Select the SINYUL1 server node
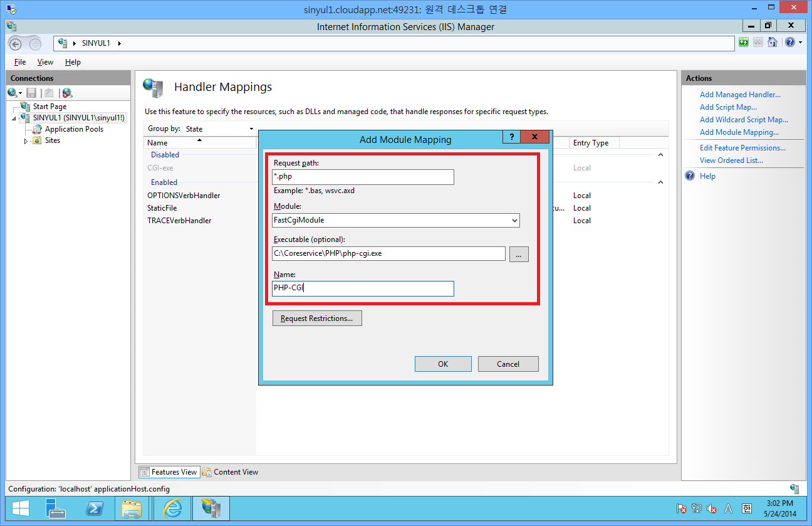 click(x=78, y=118)
